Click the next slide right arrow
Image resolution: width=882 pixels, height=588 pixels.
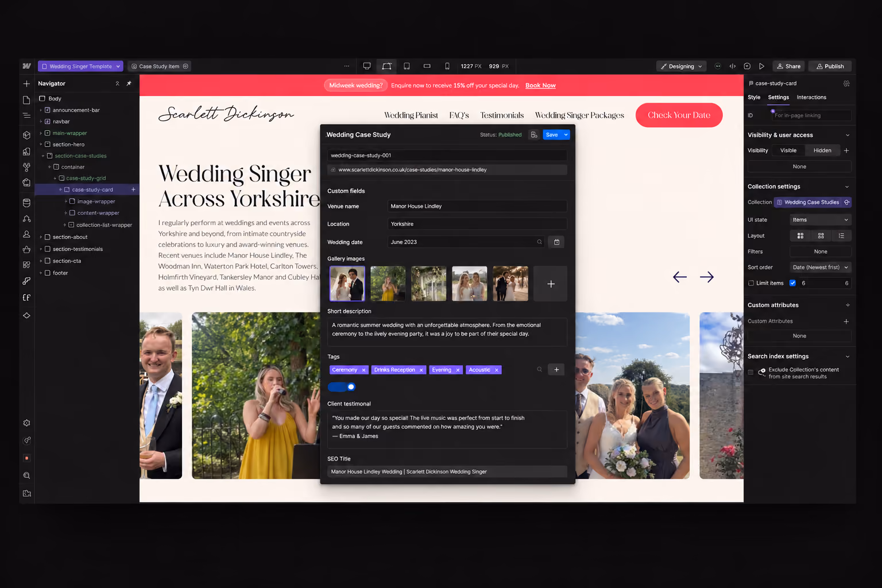click(707, 277)
